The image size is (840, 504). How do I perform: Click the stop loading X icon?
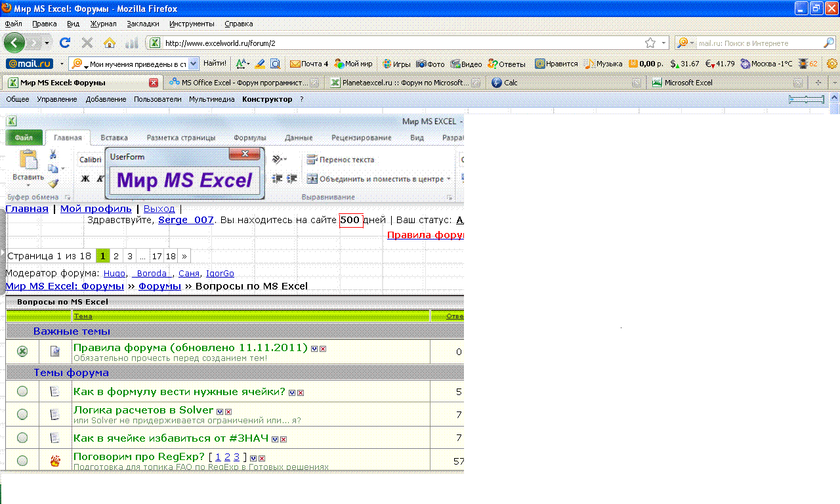tap(87, 43)
